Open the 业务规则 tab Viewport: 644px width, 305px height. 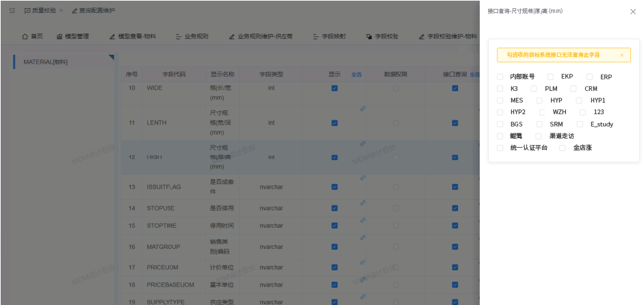tap(192, 36)
